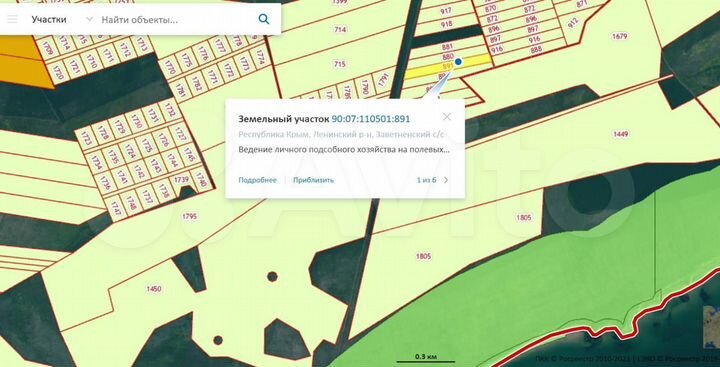The width and height of the screenshot is (720, 367).
Task: Select parcel labeled 1739
Action: [x=181, y=180]
